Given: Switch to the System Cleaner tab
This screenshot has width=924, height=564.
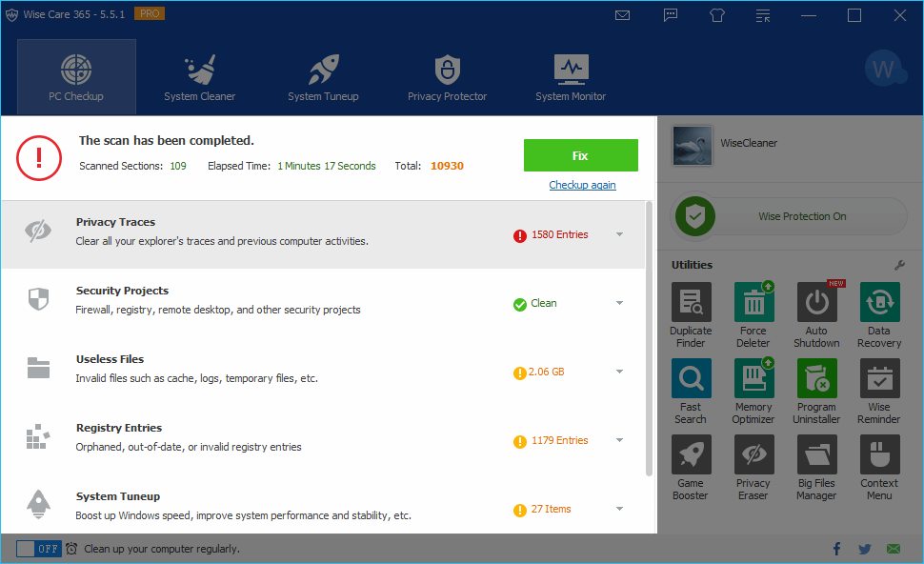Looking at the screenshot, I should pyautogui.click(x=200, y=76).
